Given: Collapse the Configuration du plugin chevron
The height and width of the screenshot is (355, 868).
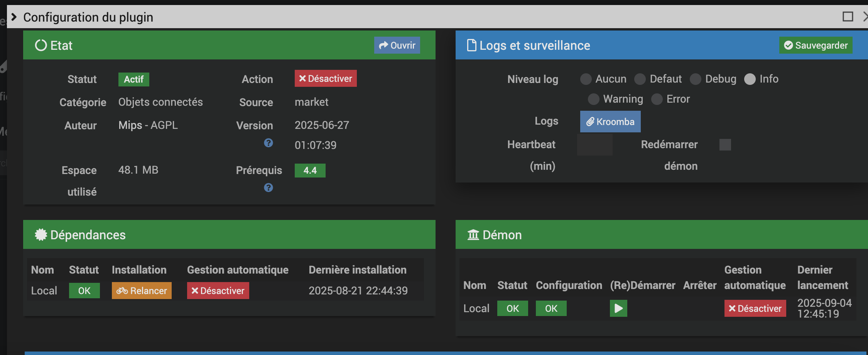Looking at the screenshot, I should point(14,17).
